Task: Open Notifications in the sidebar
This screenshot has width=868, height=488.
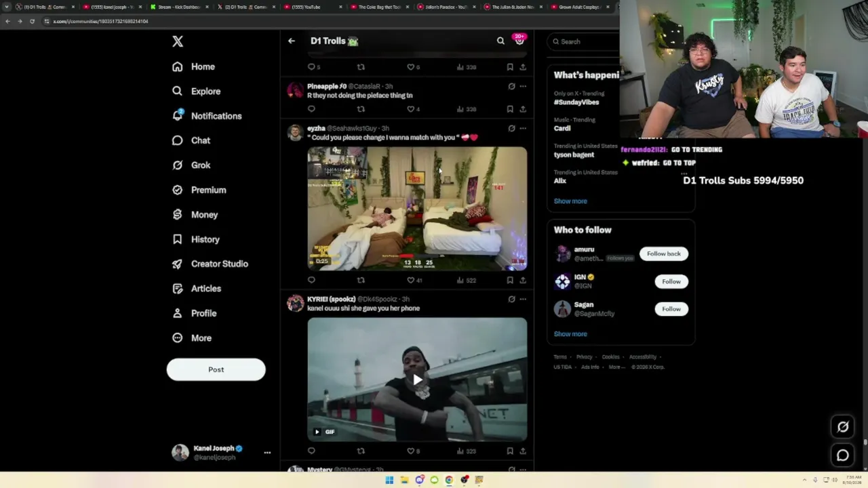Action: 207,116
